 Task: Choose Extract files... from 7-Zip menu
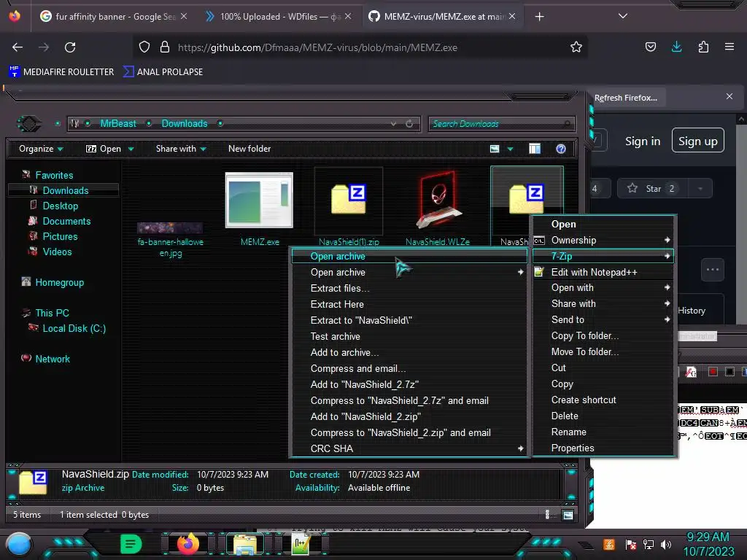pos(340,289)
